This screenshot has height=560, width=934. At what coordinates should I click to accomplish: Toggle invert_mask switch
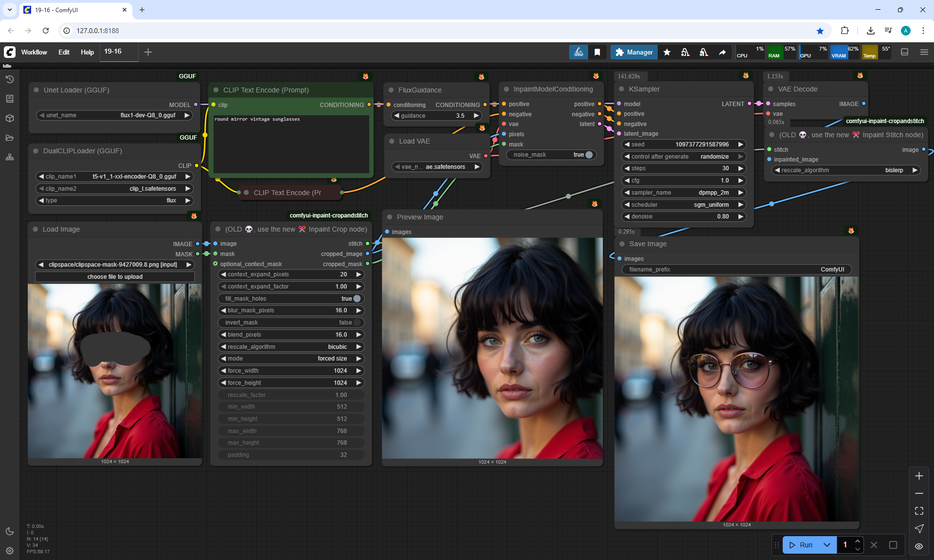[357, 323]
